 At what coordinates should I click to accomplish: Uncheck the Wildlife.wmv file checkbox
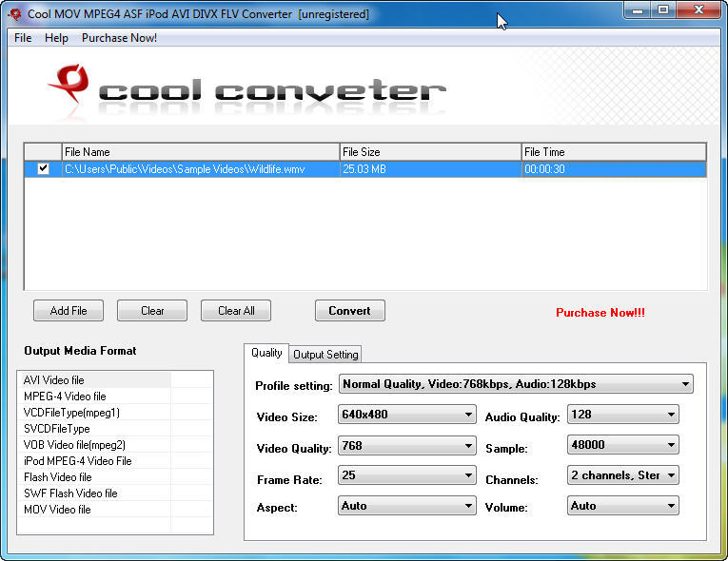(x=43, y=168)
